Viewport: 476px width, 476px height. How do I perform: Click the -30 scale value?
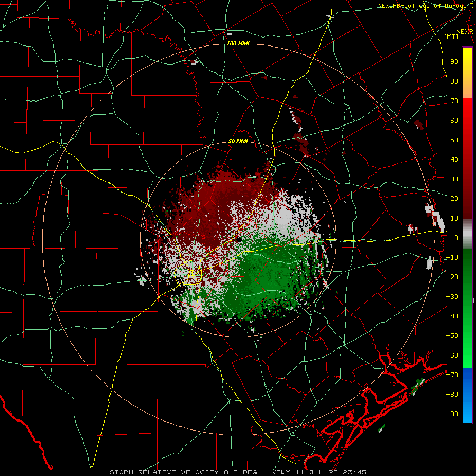point(452,297)
